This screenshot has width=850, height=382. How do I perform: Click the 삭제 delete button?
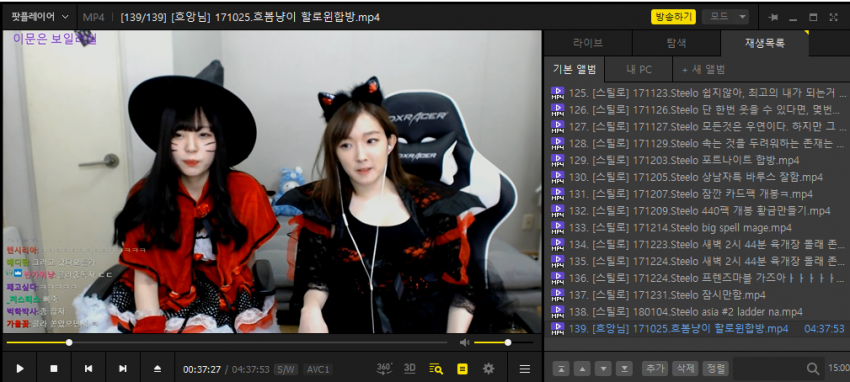685,368
